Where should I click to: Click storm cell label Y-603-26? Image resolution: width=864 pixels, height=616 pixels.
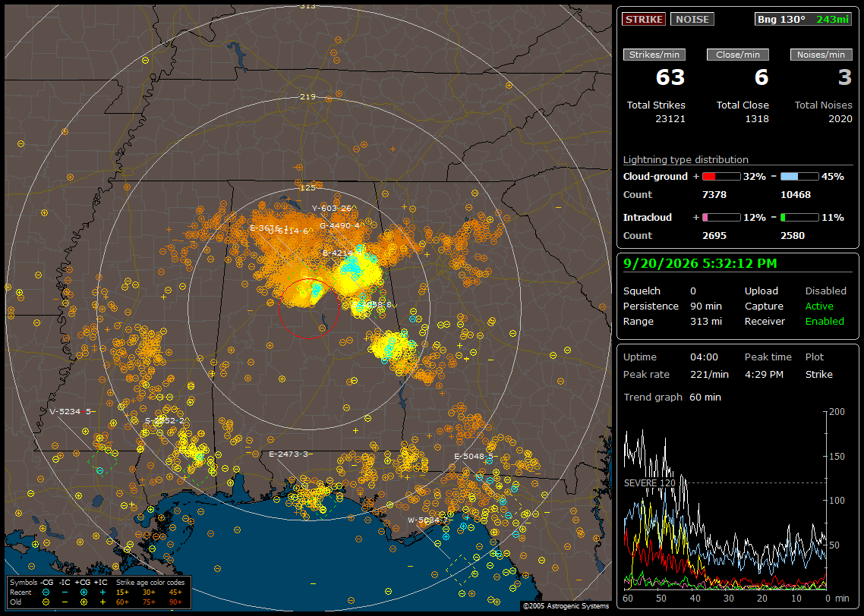pos(331,208)
